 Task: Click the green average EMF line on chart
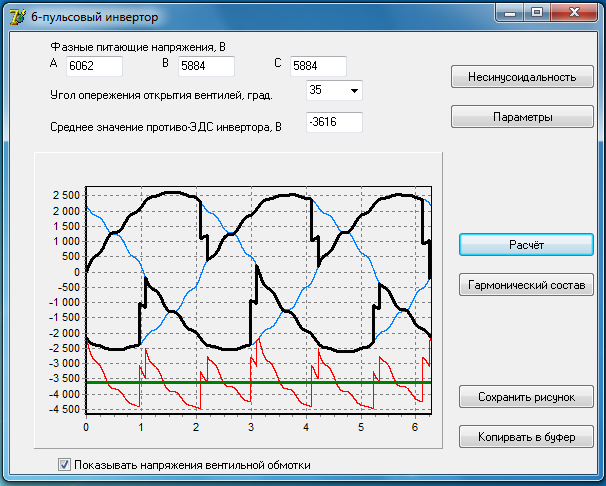[258, 382]
